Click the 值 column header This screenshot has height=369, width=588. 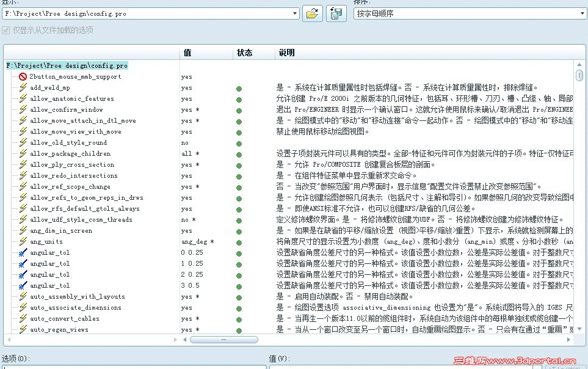point(187,53)
